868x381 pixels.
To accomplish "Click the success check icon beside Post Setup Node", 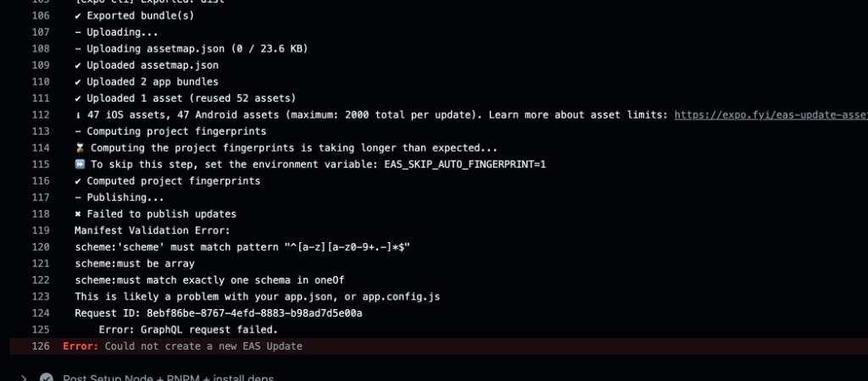I will 47,378.
